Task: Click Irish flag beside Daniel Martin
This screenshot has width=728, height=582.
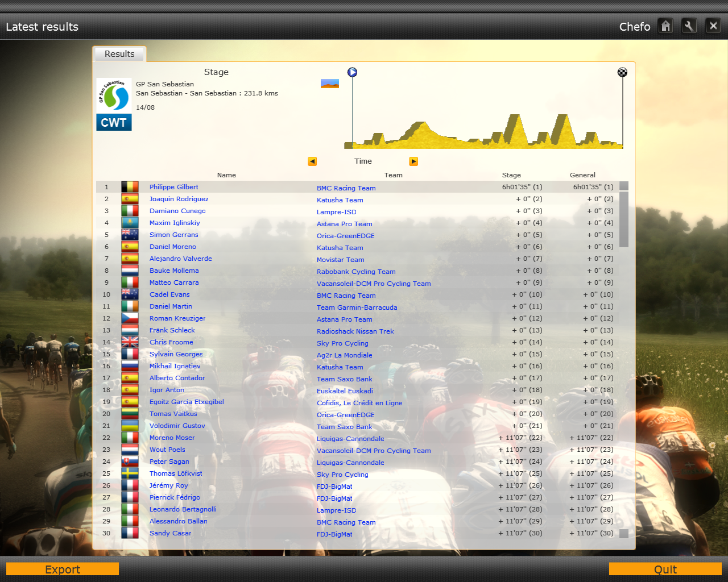Action: tap(130, 306)
